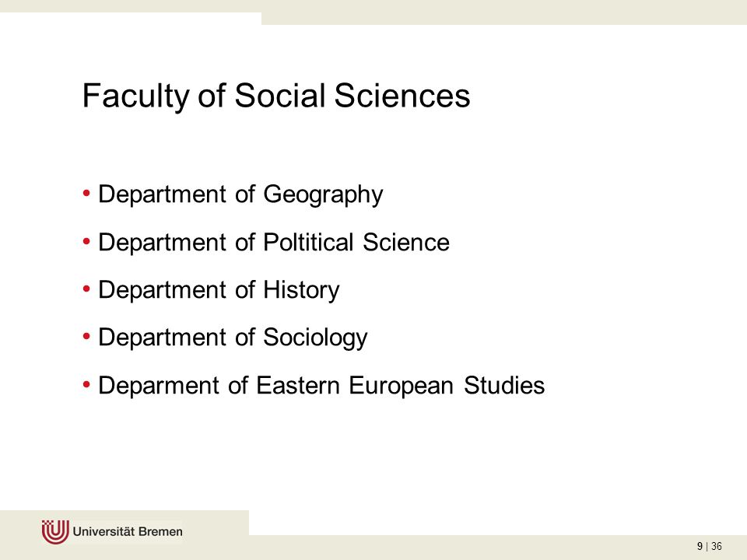This screenshot has width=747, height=560.
Task: Select the word European in last bullet
Action: click(401, 386)
